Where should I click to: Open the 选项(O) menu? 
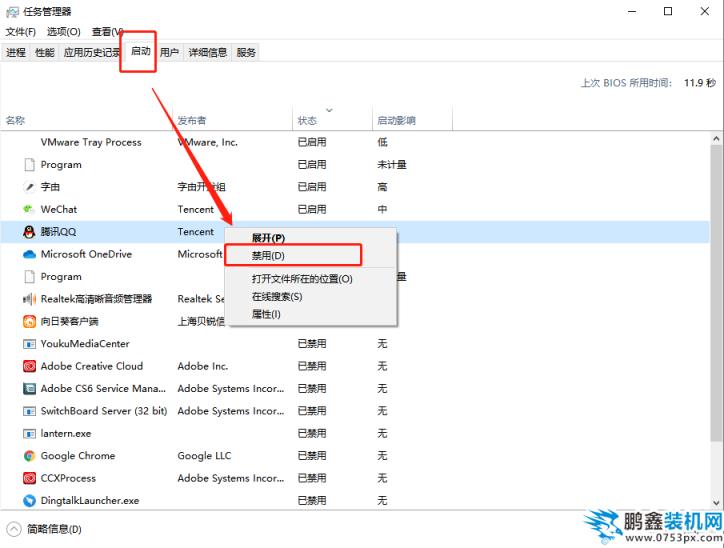(x=64, y=31)
